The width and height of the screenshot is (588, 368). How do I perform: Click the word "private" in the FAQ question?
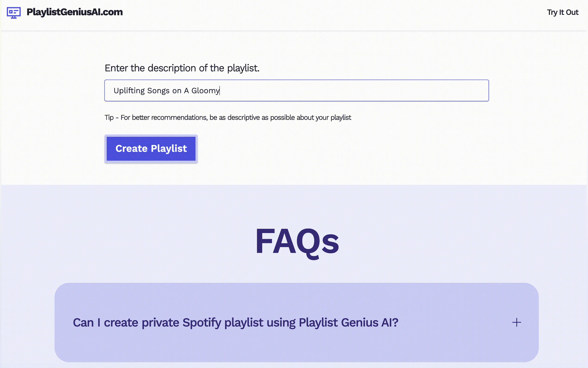click(x=160, y=323)
